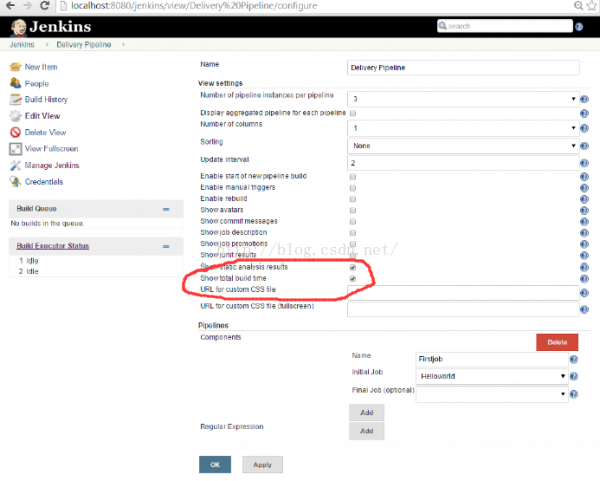Open help for Number of columns
This screenshot has height=481, width=600.
pyautogui.click(x=584, y=128)
